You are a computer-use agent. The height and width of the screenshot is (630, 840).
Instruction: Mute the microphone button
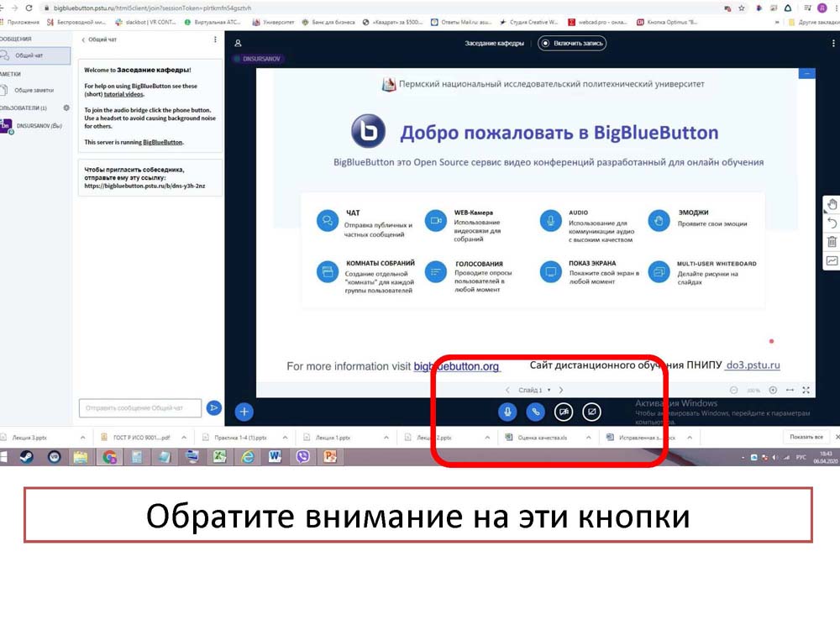coord(507,412)
